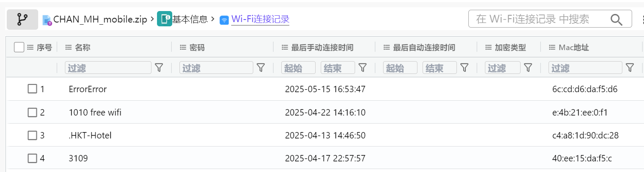Viewport: 644px width, 172px height.
Task: Click the 基本信息 phone info icon
Action: 164,19
